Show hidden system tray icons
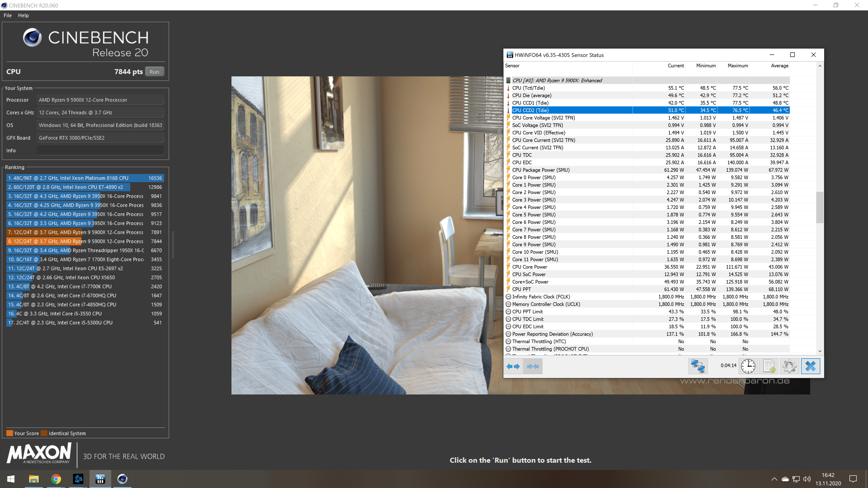The width and height of the screenshot is (868, 488). (774, 479)
